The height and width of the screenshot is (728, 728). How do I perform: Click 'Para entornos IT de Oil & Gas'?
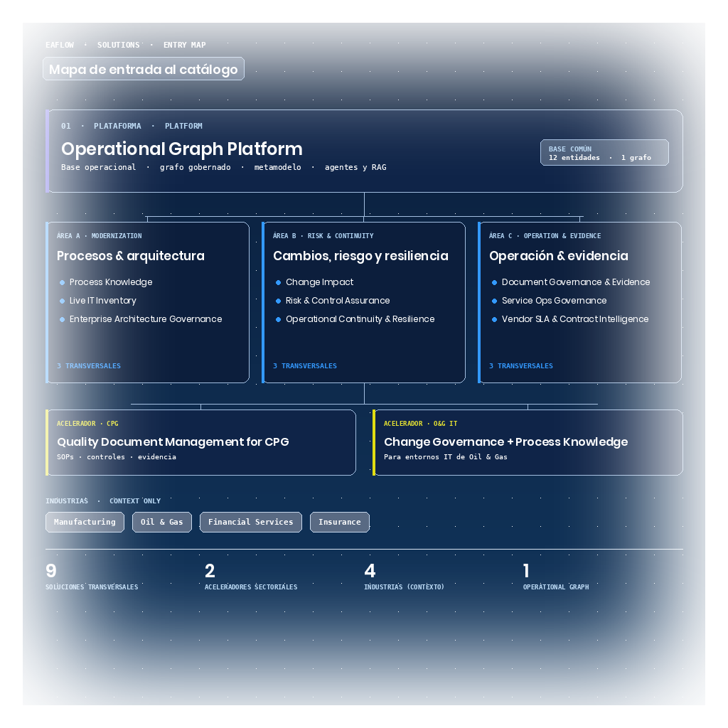pos(445,457)
